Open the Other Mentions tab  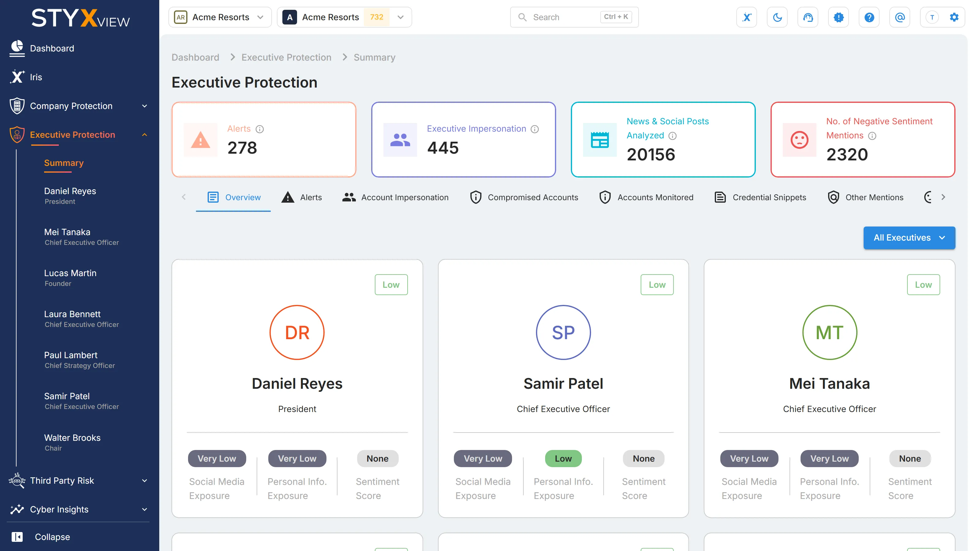(x=865, y=197)
